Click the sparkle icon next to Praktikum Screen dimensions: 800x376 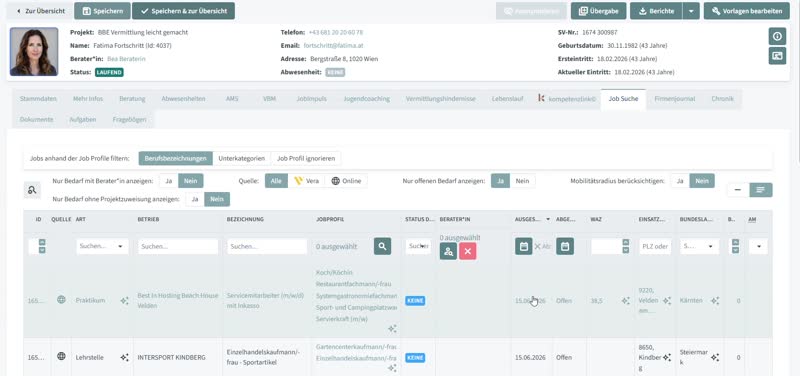(x=124, y=301)
